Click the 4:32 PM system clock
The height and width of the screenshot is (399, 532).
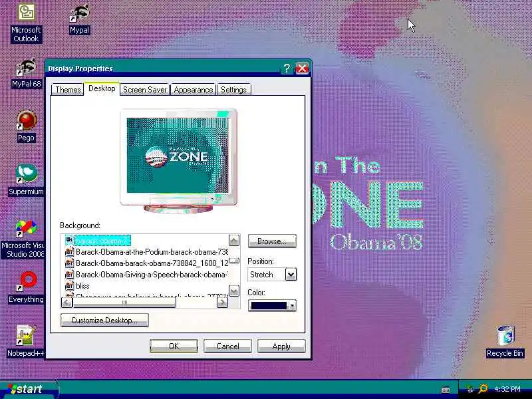click(507, 389)
